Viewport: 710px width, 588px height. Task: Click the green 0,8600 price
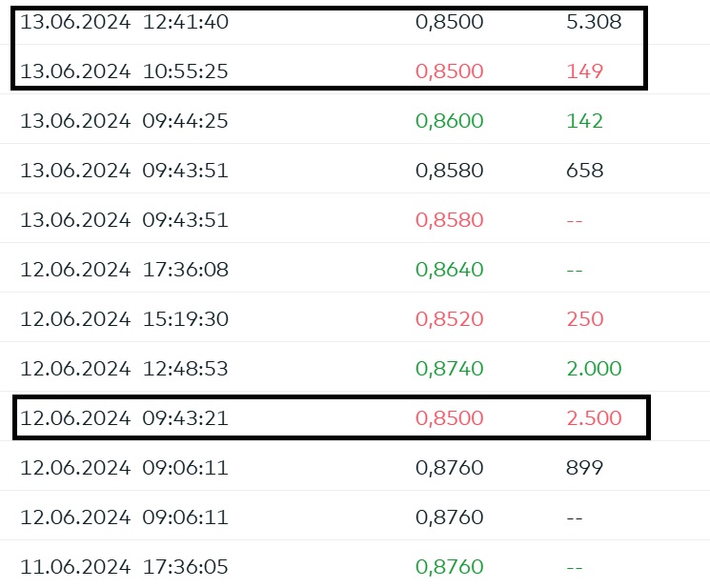pos(449,121)
